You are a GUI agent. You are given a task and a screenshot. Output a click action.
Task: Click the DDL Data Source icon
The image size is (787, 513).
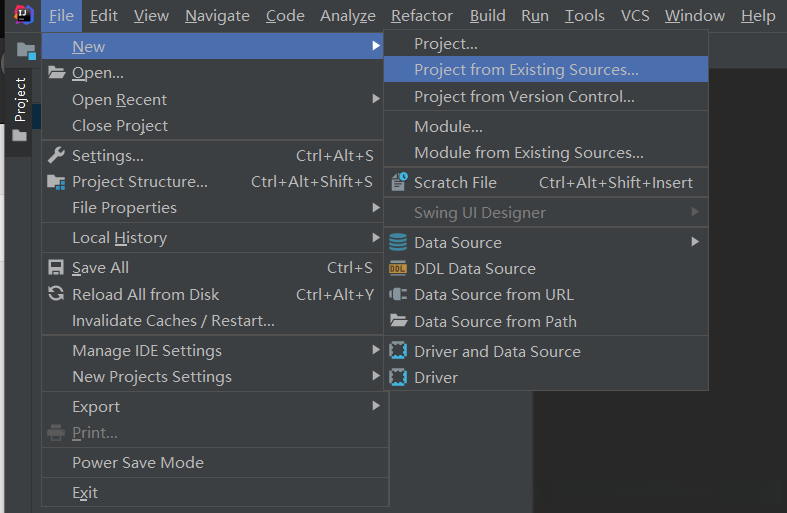[x=398, y=268]
